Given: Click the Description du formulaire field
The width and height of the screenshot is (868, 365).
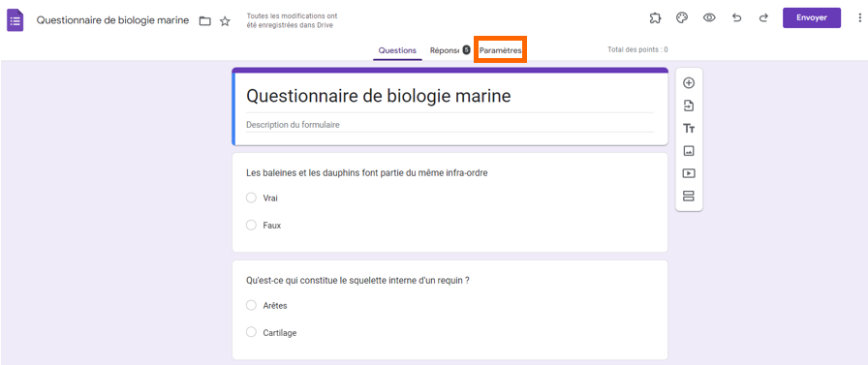Looking at the screenshot, I should [x=449, y=125].
